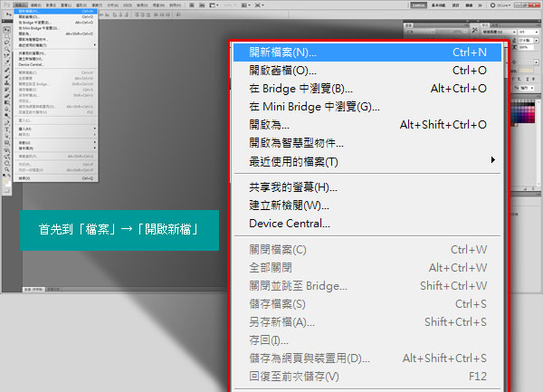543x392 pixels.
Task: Toggle Quick Mask mode at toolbox bottom
Action: click(7, 191)
